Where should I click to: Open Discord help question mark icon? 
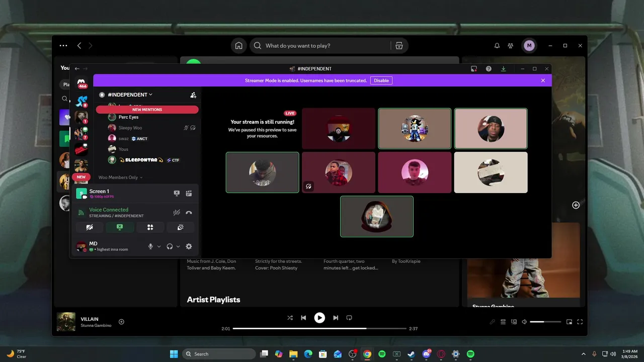489,69
